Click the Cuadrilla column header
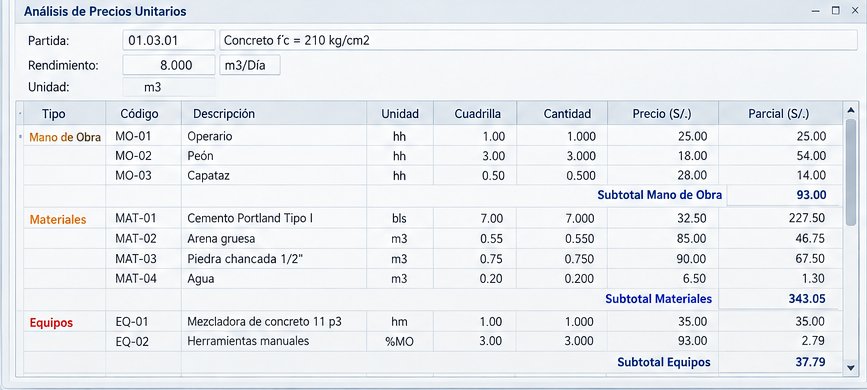The image size is (867, 390). (475, 114)
